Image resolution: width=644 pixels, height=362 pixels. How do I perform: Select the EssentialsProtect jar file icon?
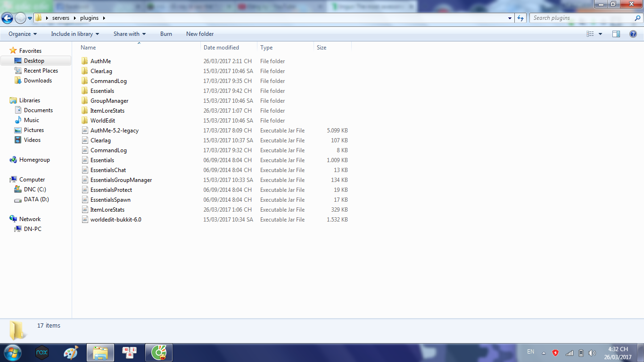tap(85, 190)
